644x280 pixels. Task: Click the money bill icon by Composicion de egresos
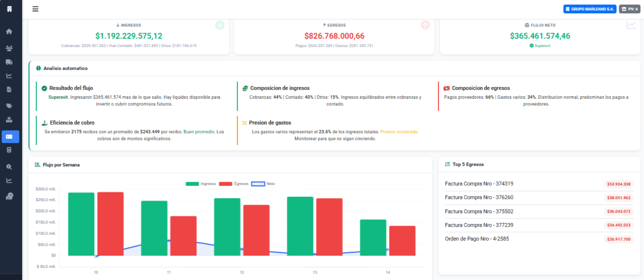(x=447, y=88)
